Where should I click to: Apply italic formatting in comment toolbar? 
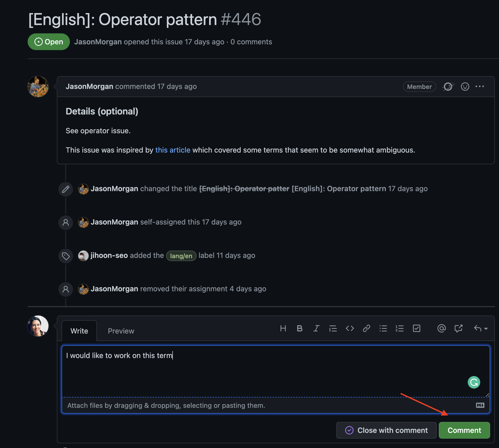click(x=316, y=328)
